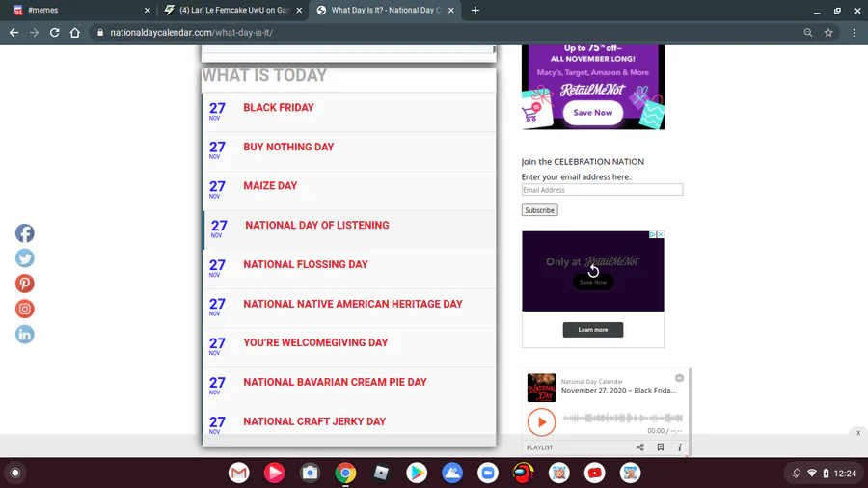Screen dimensions: 868x488
Task: Open NATIONAL FLOSSING DAY link
Action: (x=306, y=264)
